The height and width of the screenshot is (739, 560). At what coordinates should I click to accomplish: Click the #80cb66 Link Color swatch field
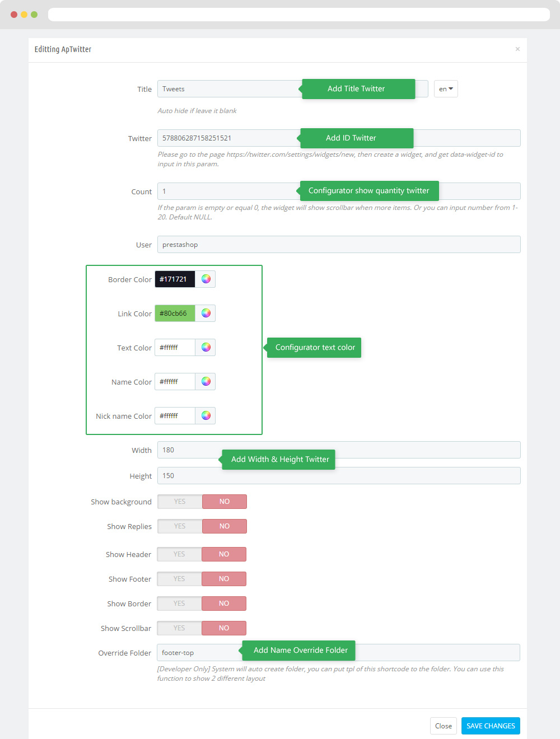[175, 314]
